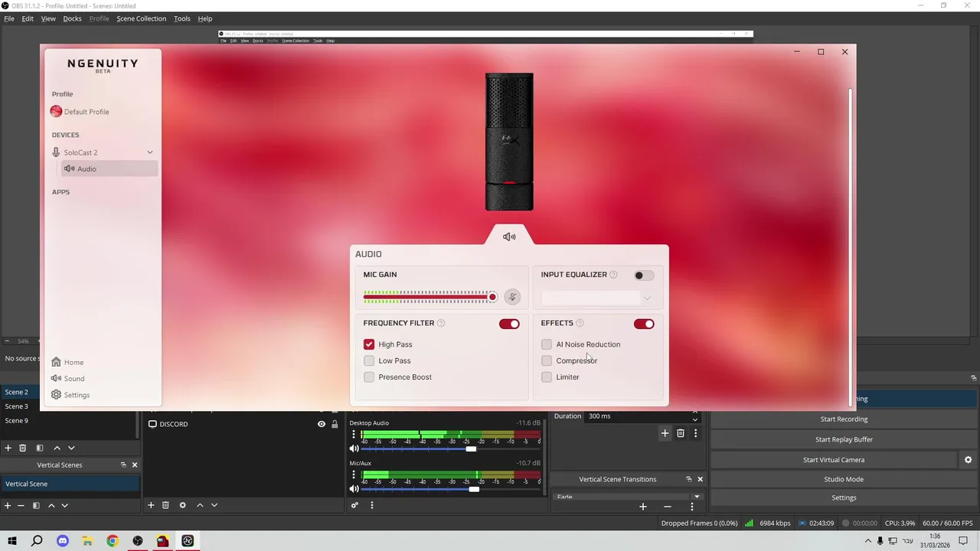Image resolution: width=980 pixels, height=551 pixels.
Task: Click Start Virtual Camera button
Action: pos(834,460)
